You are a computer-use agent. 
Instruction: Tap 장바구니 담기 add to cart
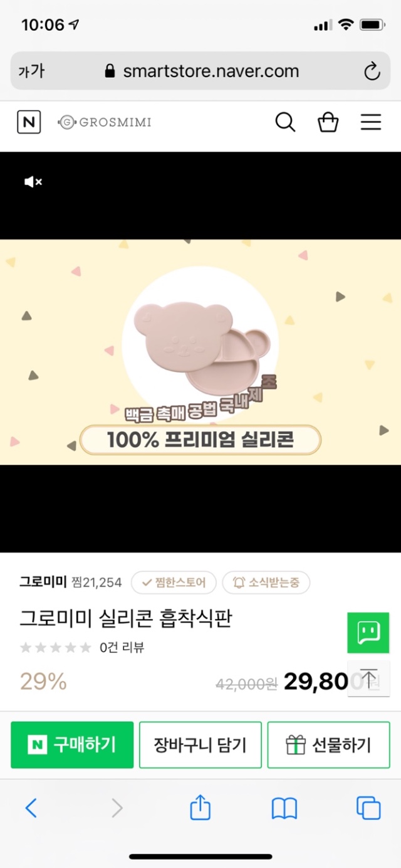tap(200, 744)
